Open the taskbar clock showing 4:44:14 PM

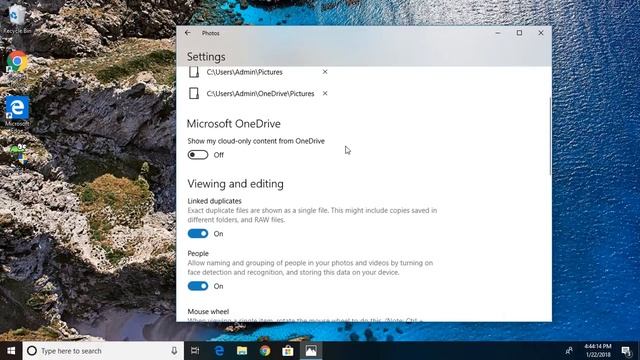[598, 351]
